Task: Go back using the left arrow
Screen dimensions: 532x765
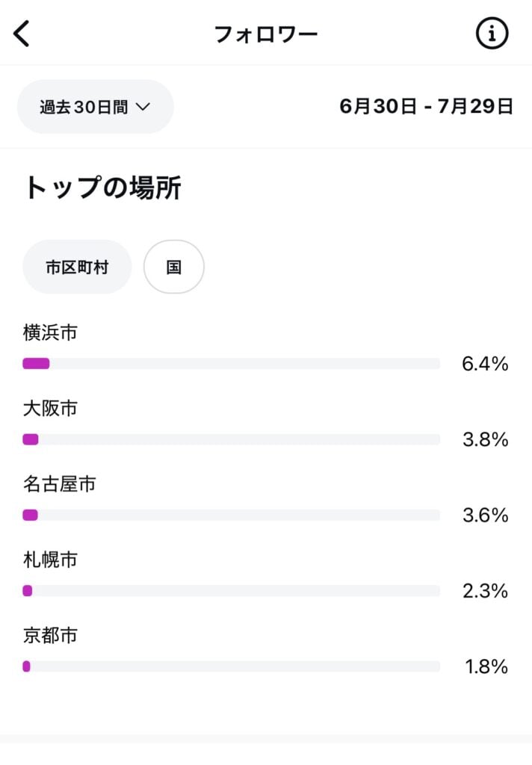Action: point(22,34)
